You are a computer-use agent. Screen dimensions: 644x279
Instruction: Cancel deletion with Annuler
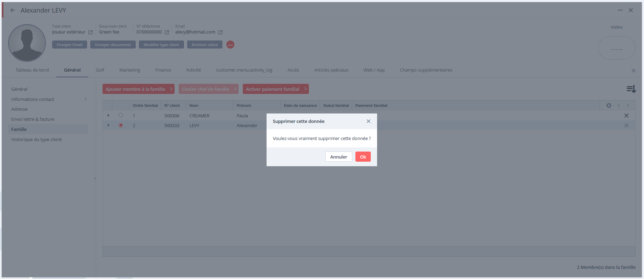coord(339,157)
